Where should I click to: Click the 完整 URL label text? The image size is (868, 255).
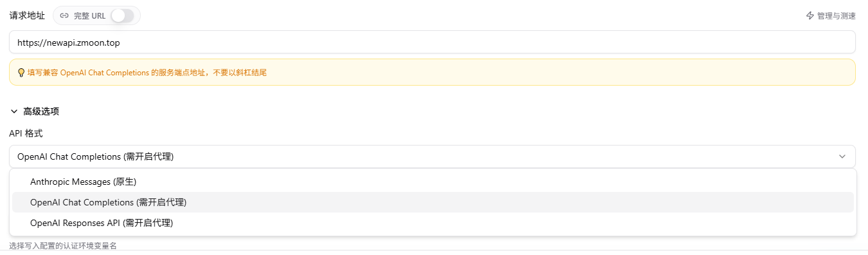click(89, 15)
